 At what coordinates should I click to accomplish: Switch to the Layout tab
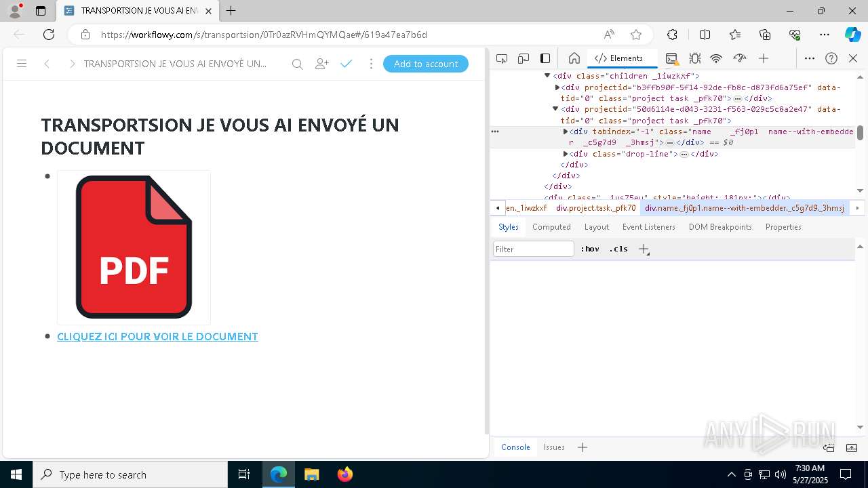coord(597,227)
